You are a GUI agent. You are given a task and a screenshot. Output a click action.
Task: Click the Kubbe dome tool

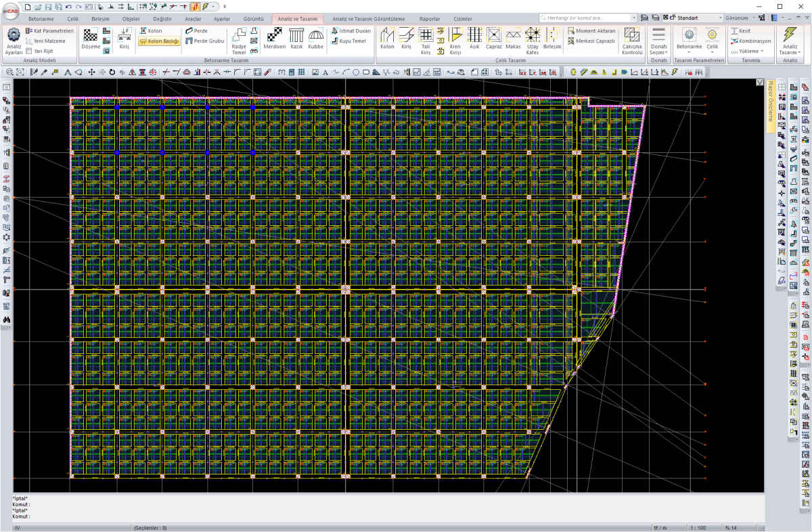[x=316, y=39]
